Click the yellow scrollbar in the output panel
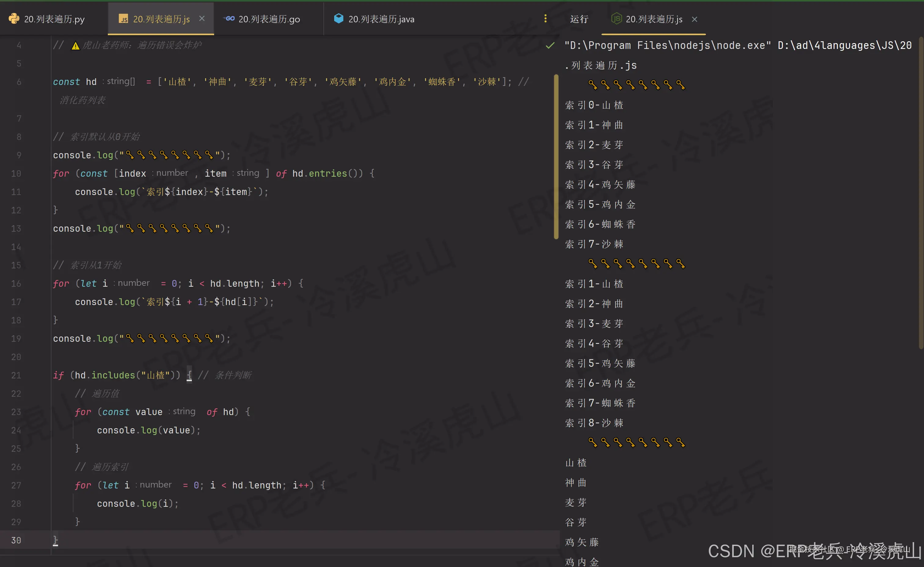The width and height of the screenshot is (924, 567). (556, 158)
